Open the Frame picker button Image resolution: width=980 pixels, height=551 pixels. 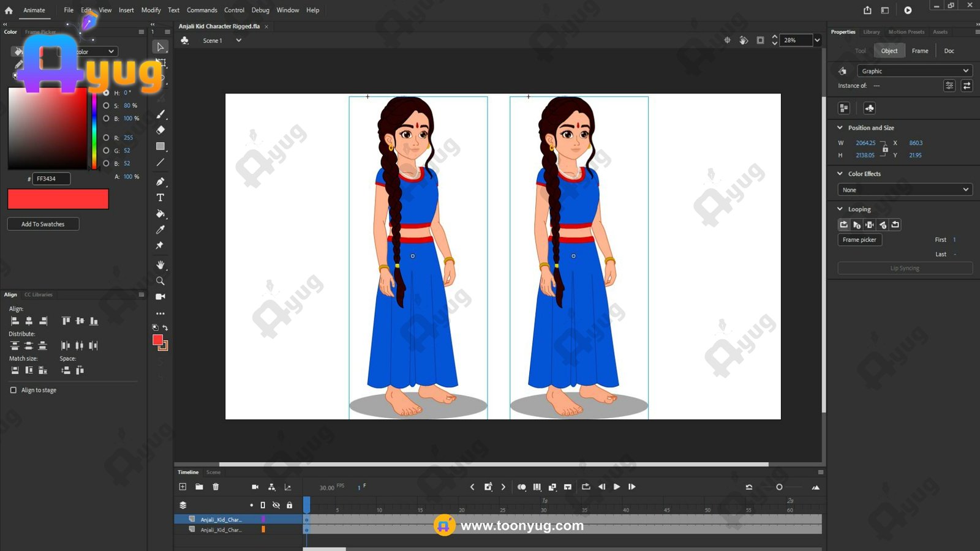click(859, 240)
